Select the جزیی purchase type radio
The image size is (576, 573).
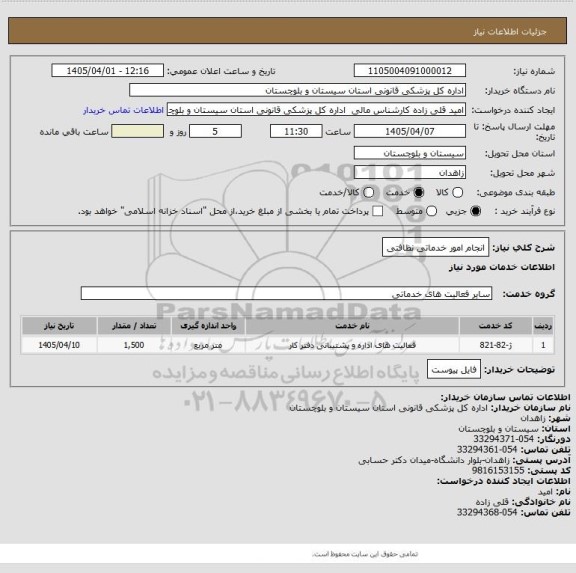(476, 211)
